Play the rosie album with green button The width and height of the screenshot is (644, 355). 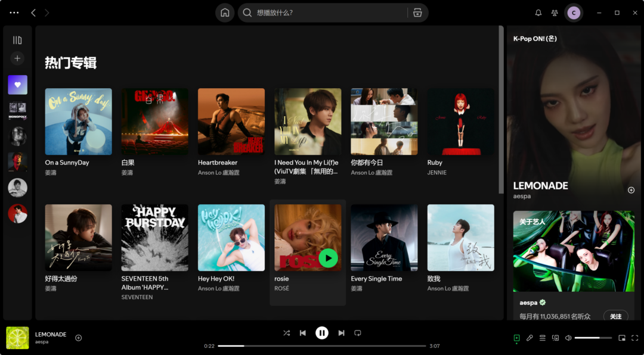coord(328,258)
